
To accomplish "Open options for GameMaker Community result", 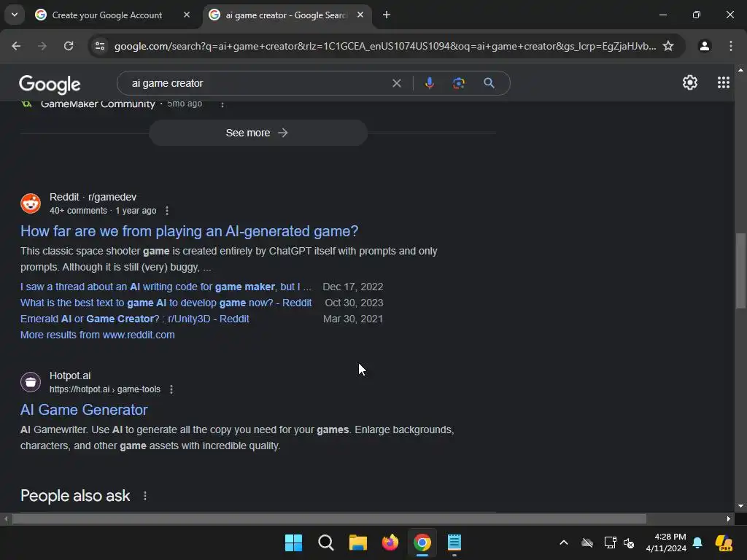I will click(x=222, y=104).
